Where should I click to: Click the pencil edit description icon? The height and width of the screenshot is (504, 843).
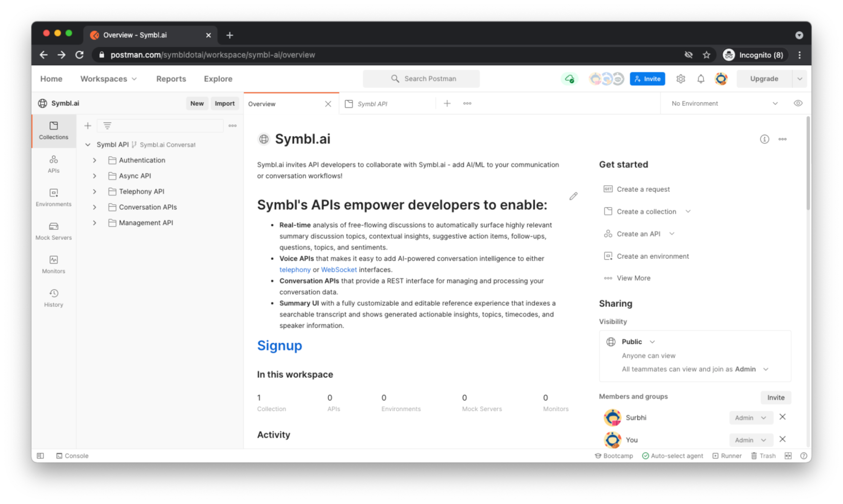[573, 196]
